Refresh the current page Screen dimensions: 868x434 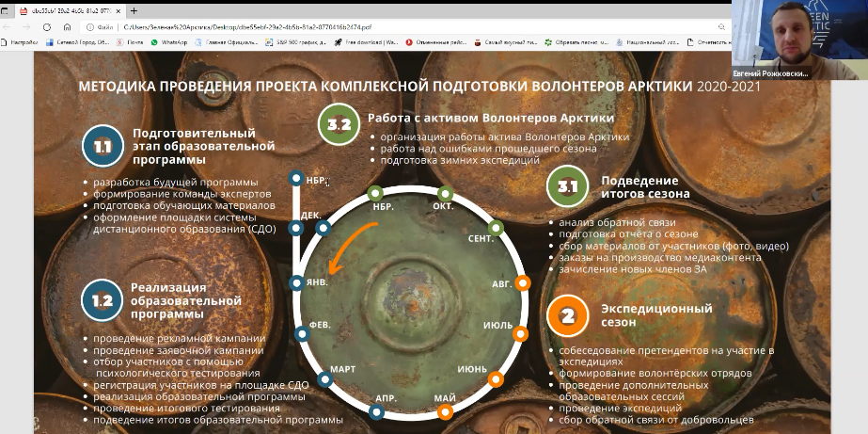click(46, 26)
